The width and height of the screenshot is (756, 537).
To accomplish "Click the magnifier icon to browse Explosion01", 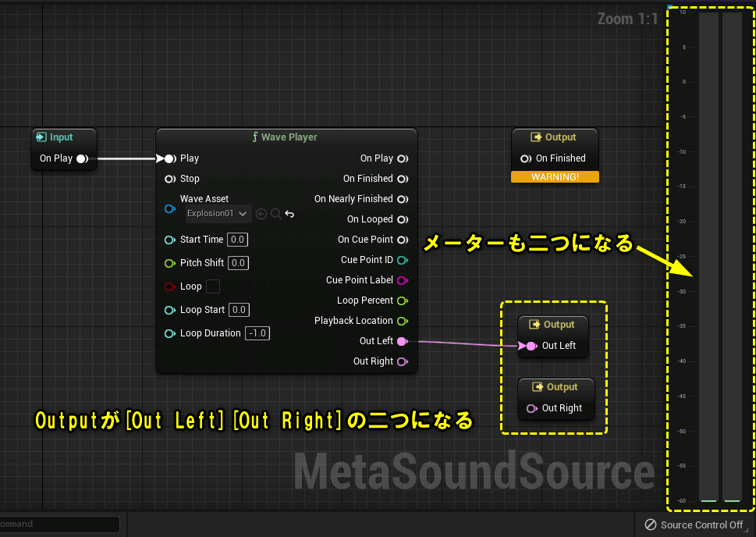I will tap(275, 213).
